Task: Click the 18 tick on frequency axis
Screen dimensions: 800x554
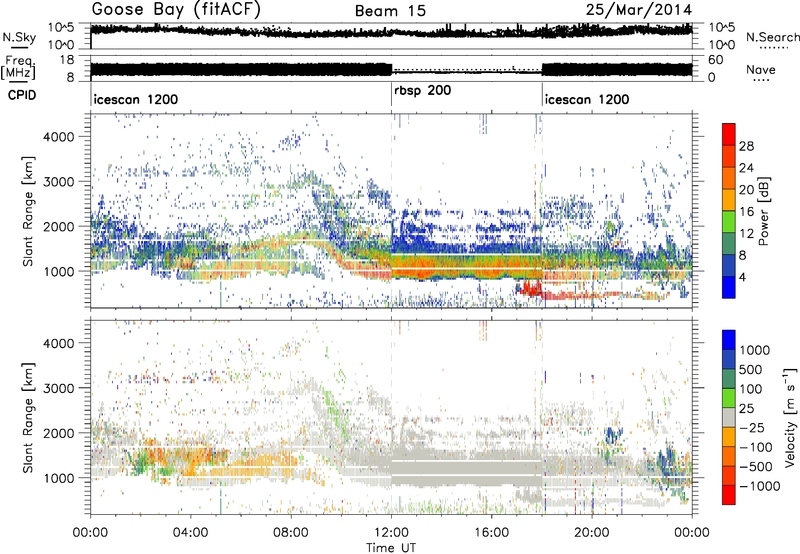Action: [67, 60]
